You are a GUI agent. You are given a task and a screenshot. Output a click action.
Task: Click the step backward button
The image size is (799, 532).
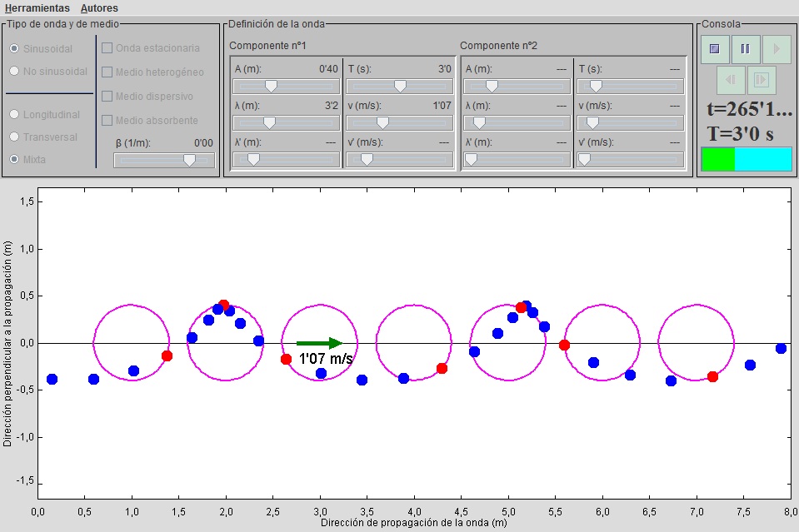[x=731, y=80]
